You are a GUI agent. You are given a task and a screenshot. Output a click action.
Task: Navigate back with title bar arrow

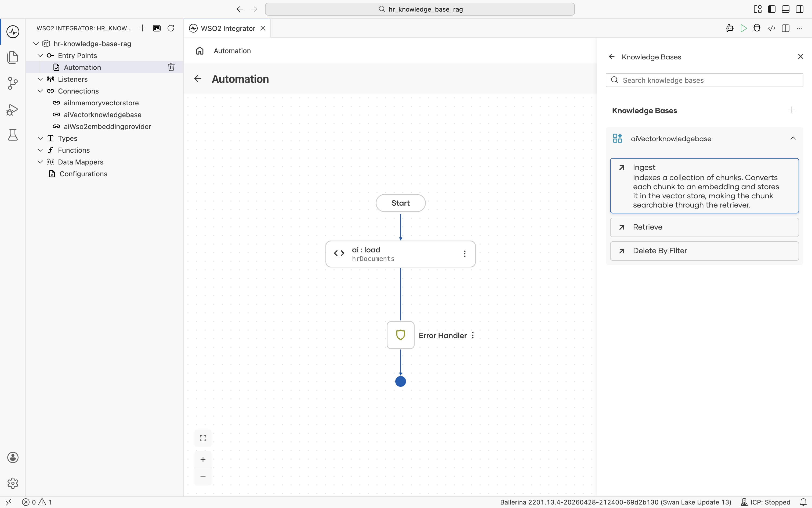point(240,9)
